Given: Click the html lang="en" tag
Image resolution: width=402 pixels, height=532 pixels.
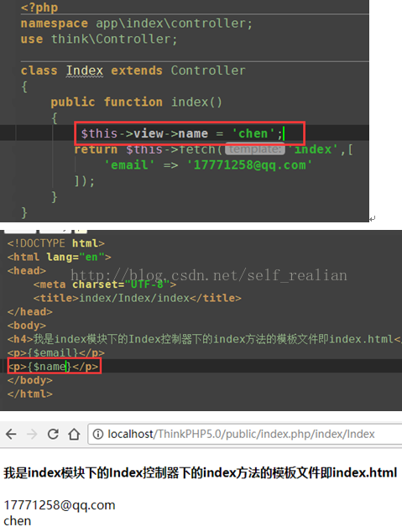Looking at the screenshot, I should (59, 257).
